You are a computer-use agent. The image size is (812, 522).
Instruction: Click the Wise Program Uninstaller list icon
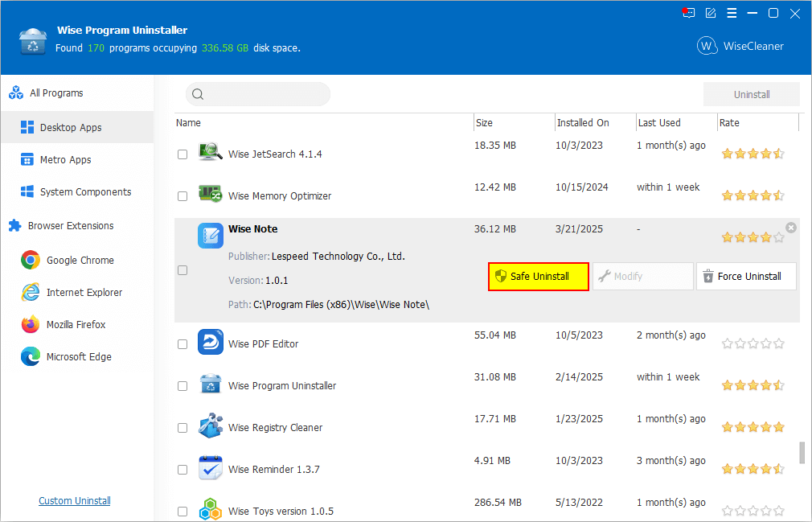[211, 384]
